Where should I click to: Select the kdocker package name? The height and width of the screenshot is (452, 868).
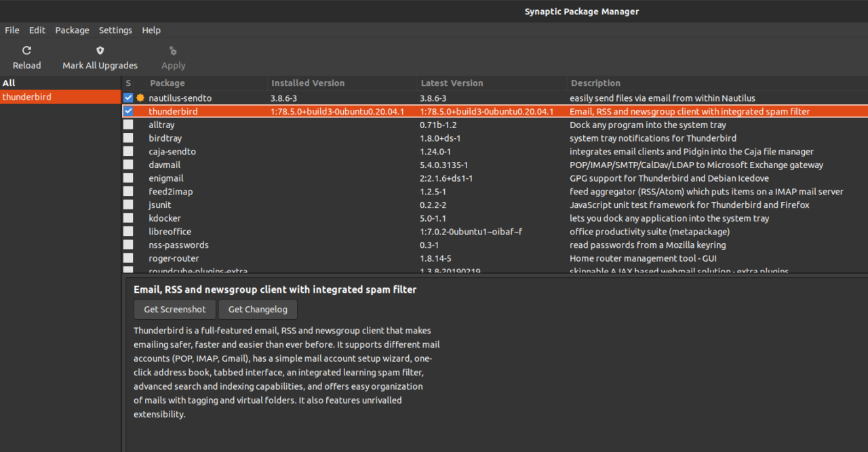(x=163, y=218)
